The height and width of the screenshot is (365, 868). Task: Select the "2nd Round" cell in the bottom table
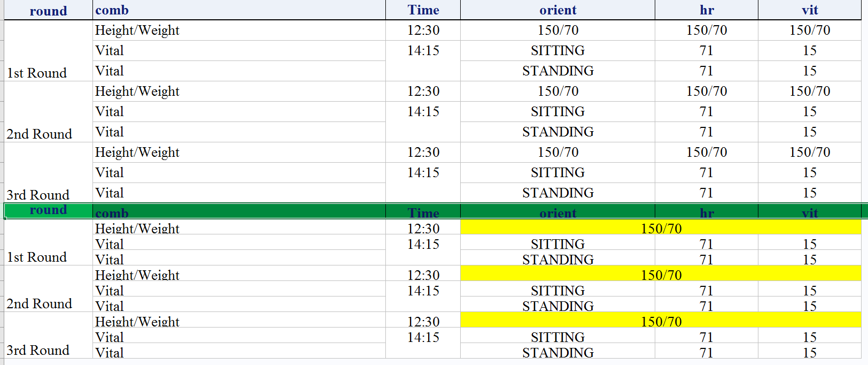click(x=39, y=303)
